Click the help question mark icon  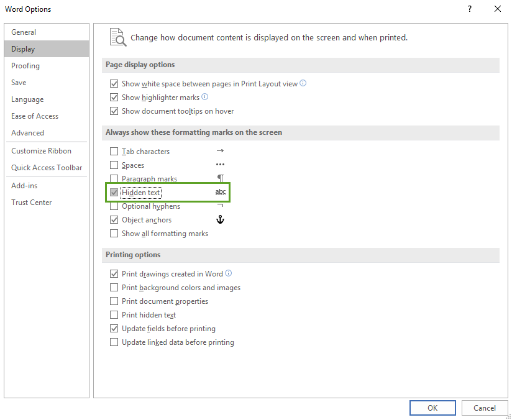(470, 9)
